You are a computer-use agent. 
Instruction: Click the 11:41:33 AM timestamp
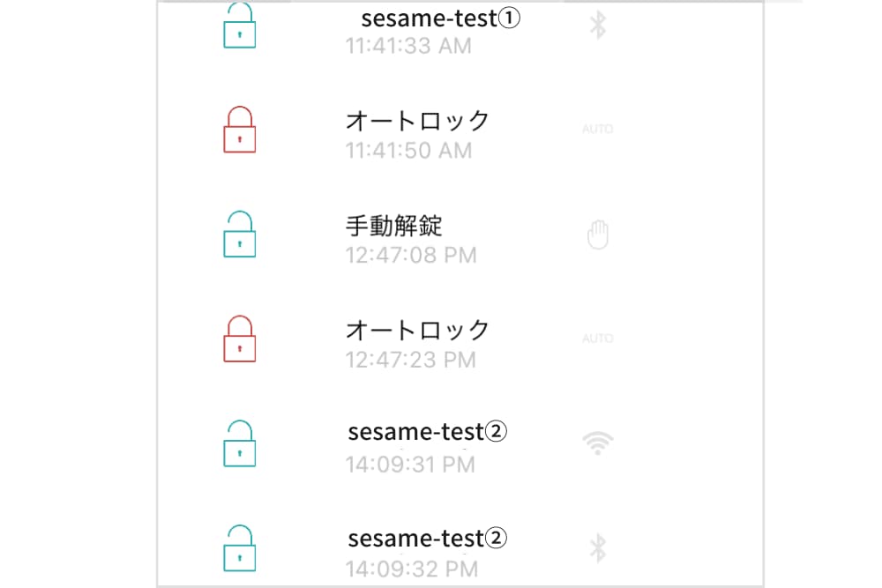click(408, 46)
